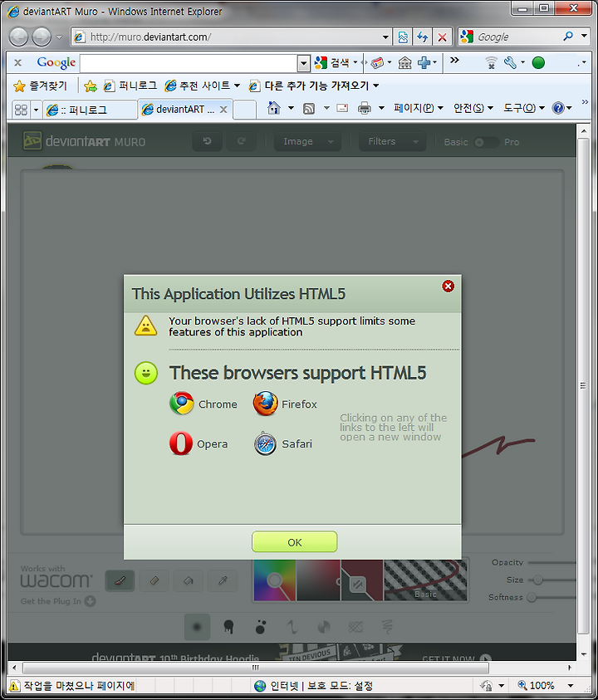Open the 안전(S) menu
This screenshot has height=700, width=598.
pos(473,108)
